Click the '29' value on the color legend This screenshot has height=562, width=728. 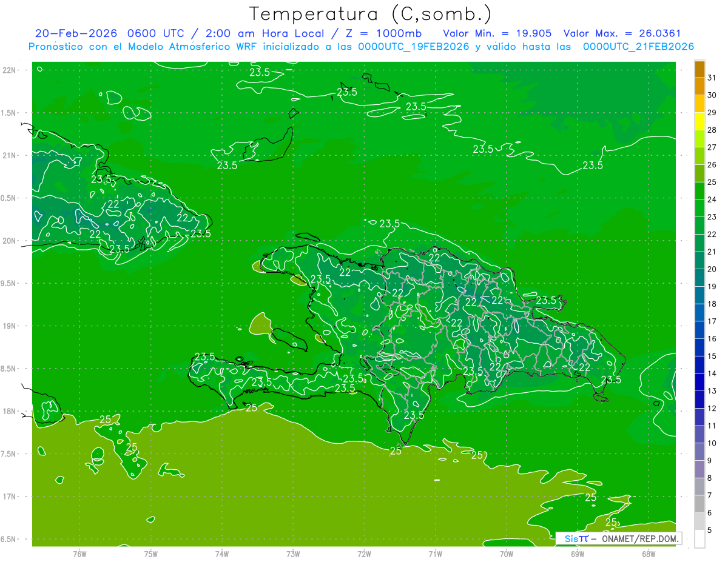(x=712, y=112)
